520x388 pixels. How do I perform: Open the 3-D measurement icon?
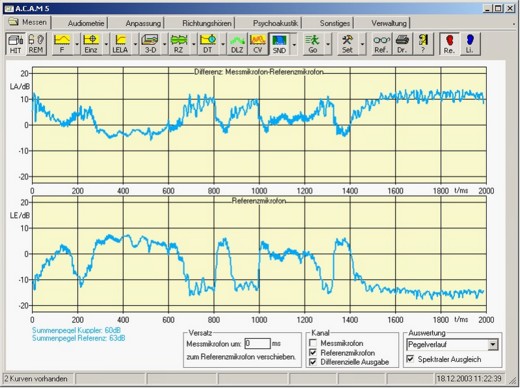tap(150, 44)
